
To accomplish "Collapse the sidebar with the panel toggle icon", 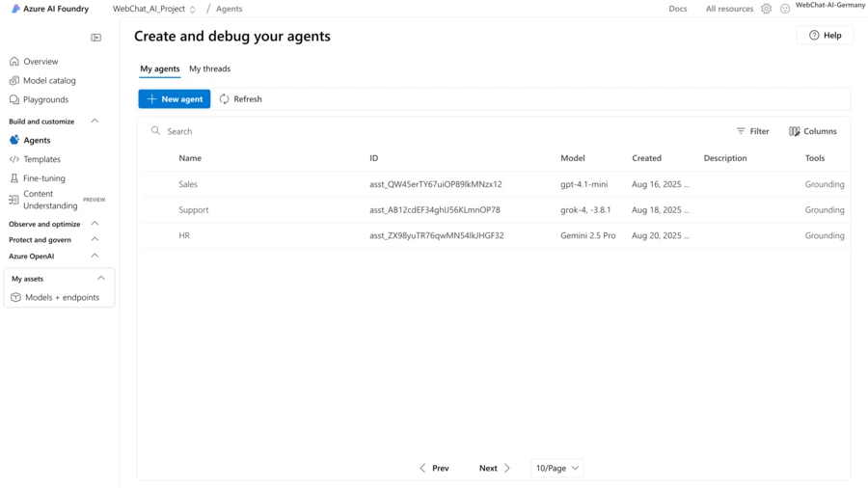I will (96, 38).
